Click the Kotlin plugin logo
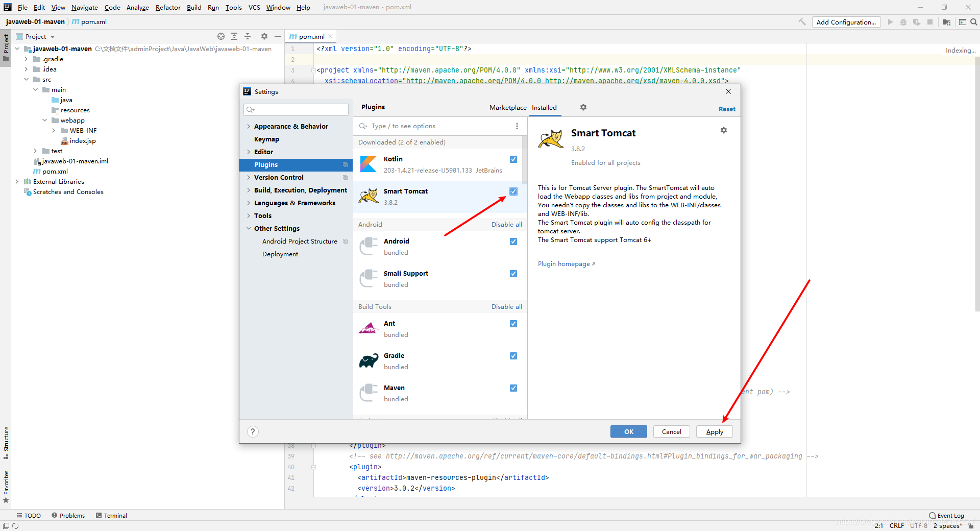This screenshot has width=980, height=531. pyautogui.click(x=369, y=164)
